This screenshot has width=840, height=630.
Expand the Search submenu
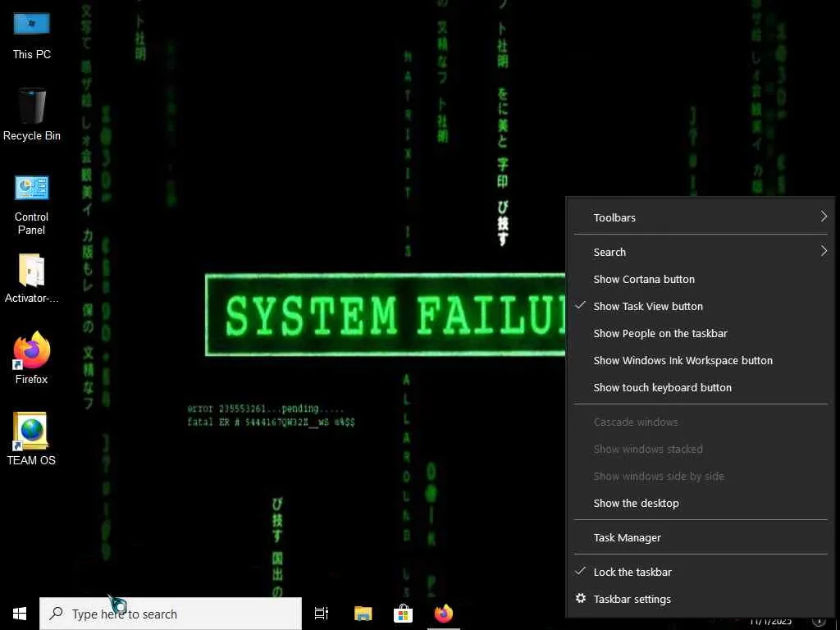point(701,252)
